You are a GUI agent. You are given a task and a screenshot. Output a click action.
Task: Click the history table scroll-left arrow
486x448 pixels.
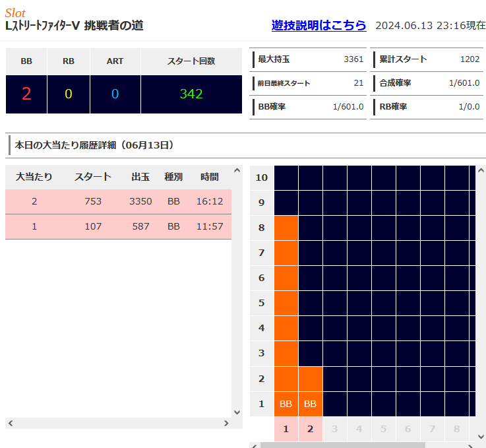(x=11, y=423)
